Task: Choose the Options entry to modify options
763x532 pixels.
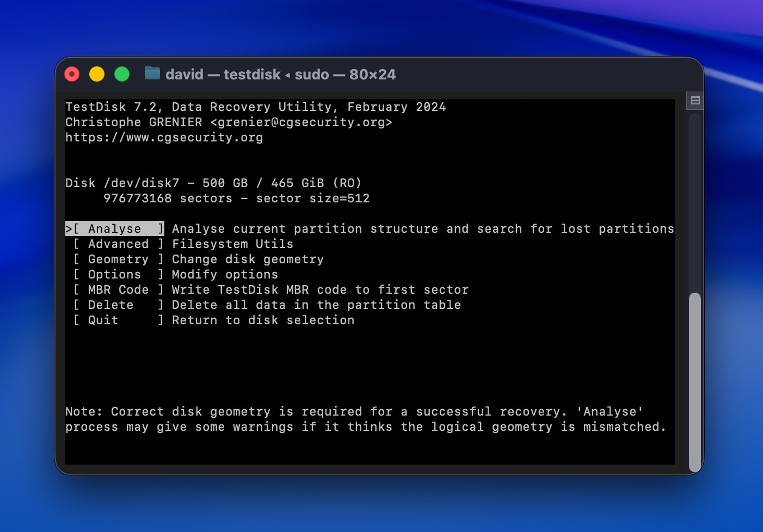Action: tap(114, 274)
